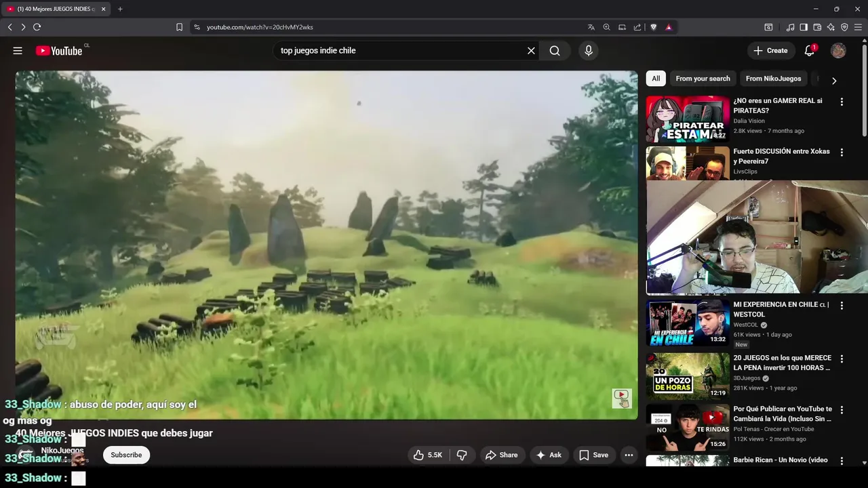The width and height of the screenshot is (868, 488).
Task: Open 20 JUEGOS en los que MERECE title
Action: click(x=782, y=363)
